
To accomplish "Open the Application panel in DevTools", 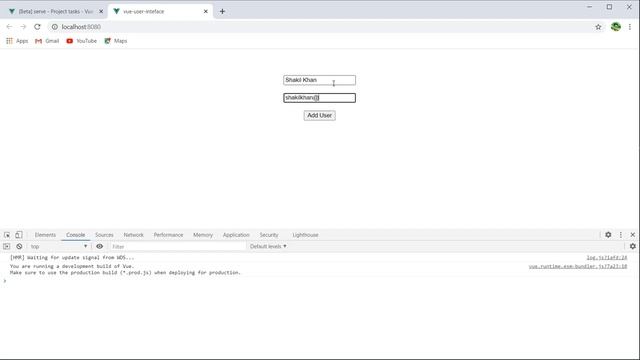I will [x=236, y=235].
